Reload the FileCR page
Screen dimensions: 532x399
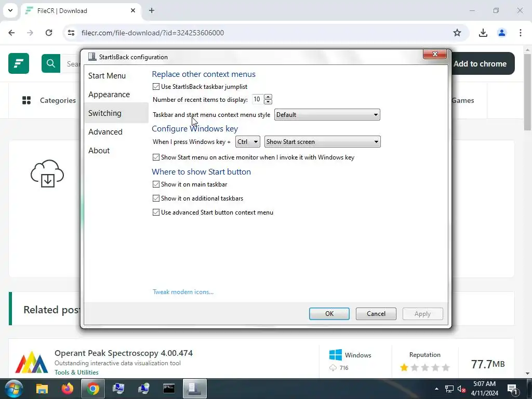coord(49,33)
